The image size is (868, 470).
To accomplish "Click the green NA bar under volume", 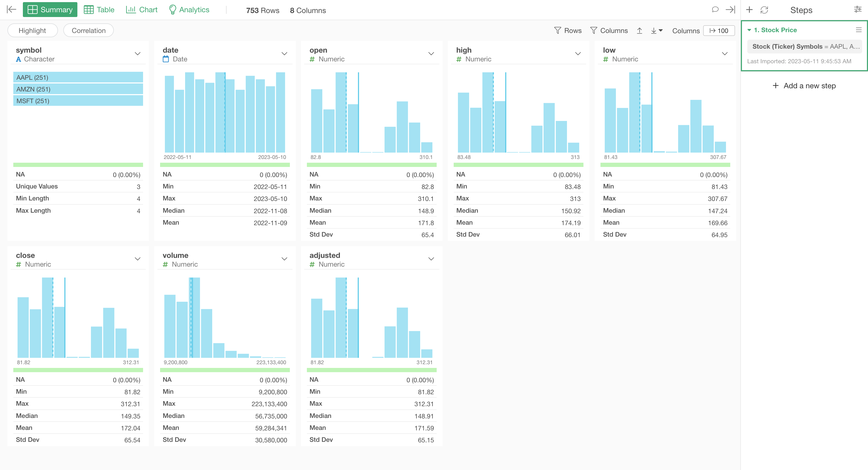I will click(x=225, y=370).
